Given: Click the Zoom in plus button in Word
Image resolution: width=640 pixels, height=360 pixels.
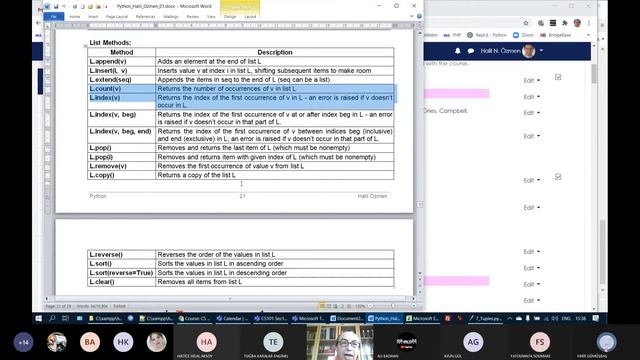Looking at the screenshot, I should click(x=413, y=306).
